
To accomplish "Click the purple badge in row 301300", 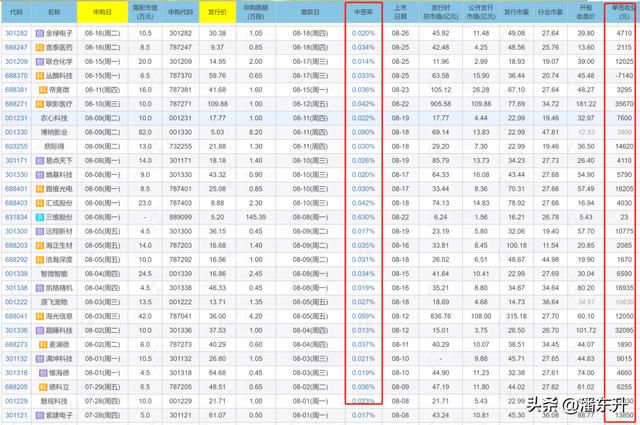I will [40, 231].
